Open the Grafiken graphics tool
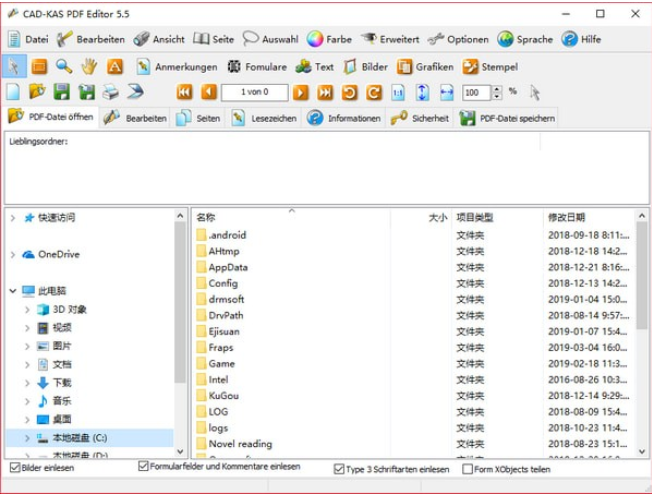 pos(425,67)
